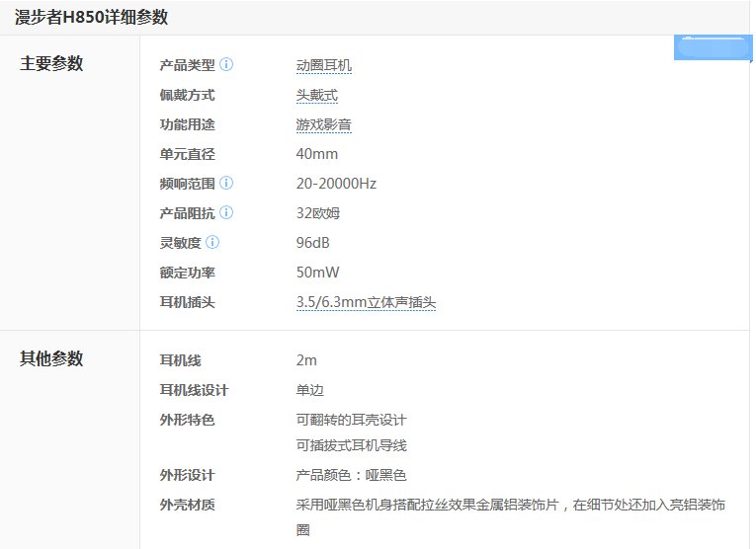This screenshot has height=549, width=756.
Task: Open the 动圈耳机 link
Action: click(323, 65)
